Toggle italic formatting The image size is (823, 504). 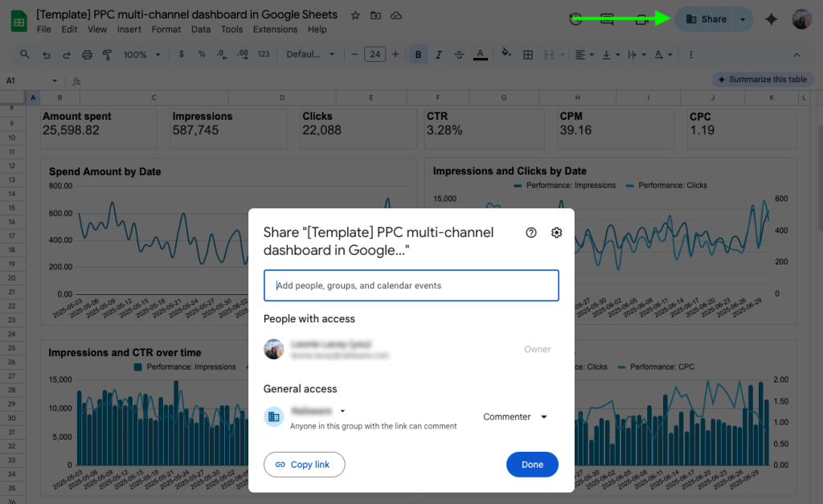(438, 55)
